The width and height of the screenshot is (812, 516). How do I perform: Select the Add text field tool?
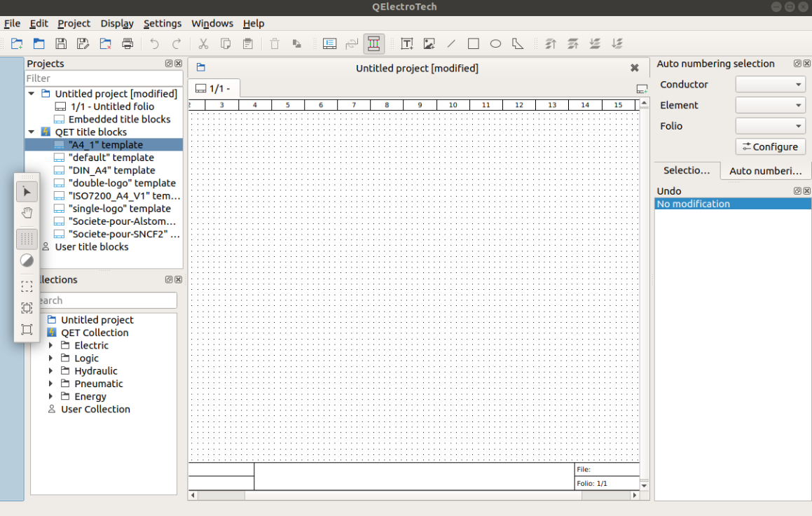coord(407,44)
